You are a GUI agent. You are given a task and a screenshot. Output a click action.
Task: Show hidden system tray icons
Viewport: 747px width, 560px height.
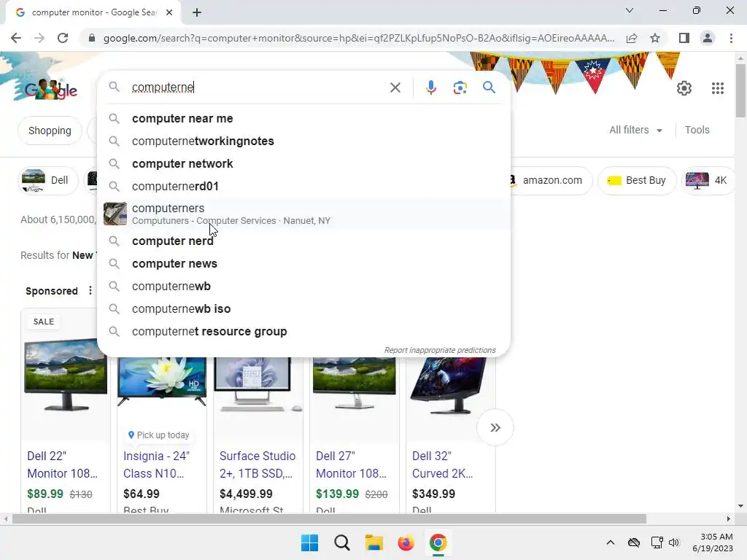611,542
